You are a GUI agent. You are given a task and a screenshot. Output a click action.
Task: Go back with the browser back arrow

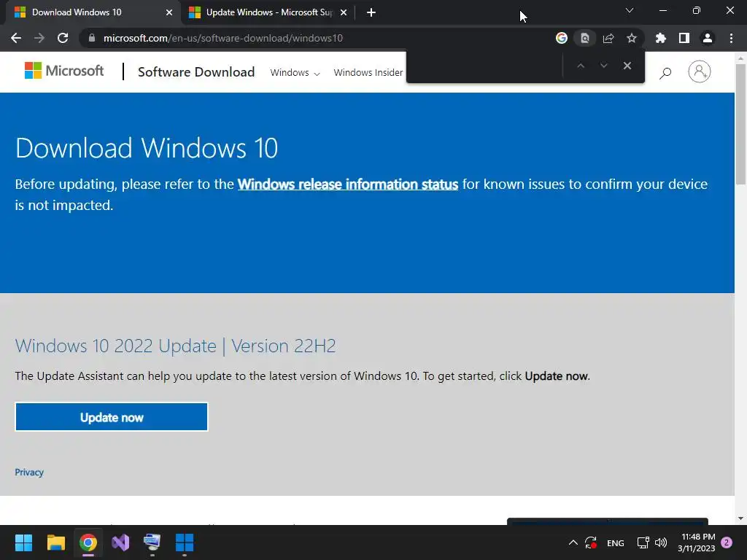[x=16, y=38]
